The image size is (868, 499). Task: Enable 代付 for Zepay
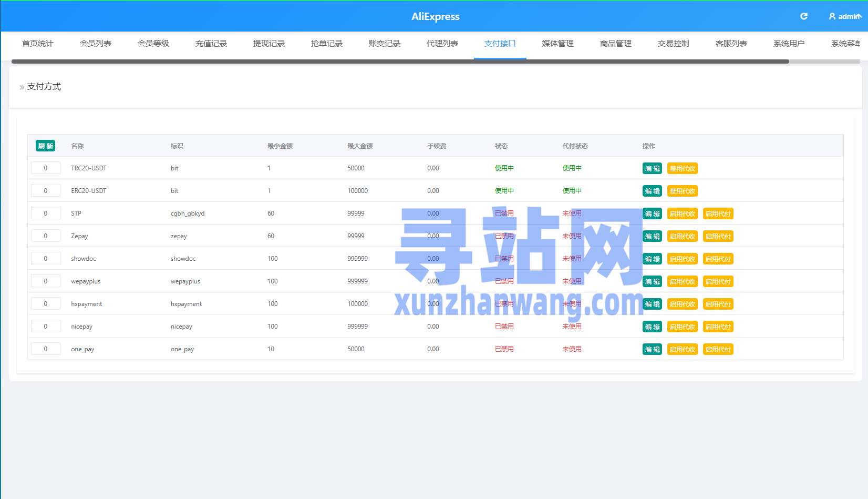[718, 236]
